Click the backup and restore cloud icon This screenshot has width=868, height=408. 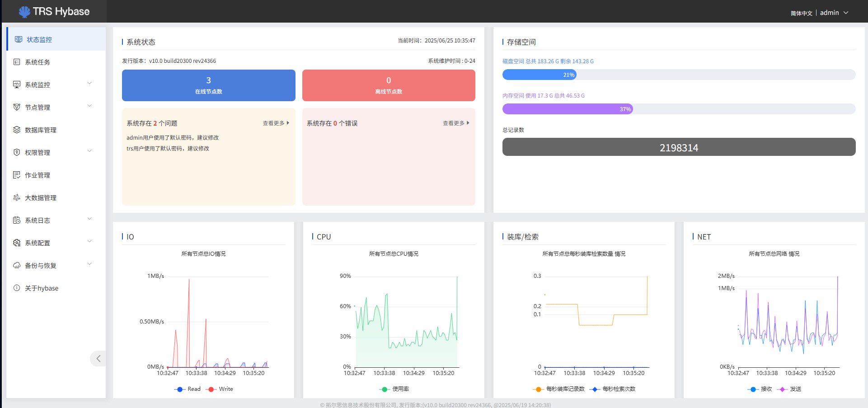tap(17, 265)
